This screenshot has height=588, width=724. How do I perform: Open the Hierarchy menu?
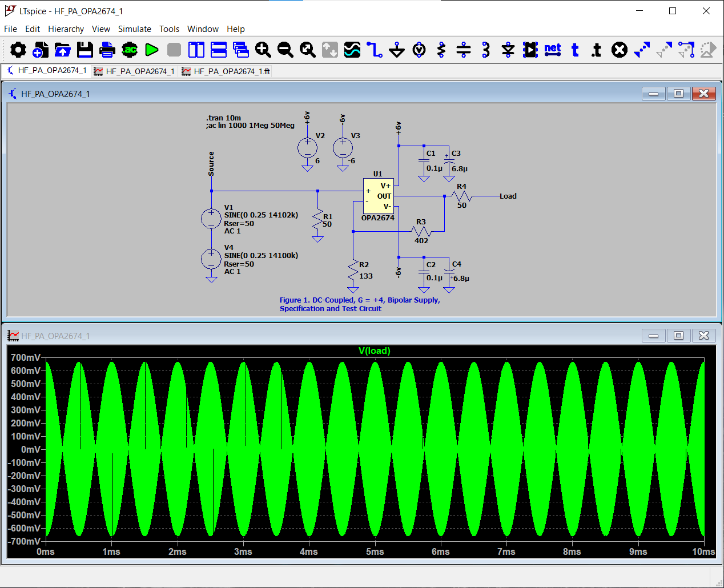coord(66,29)
